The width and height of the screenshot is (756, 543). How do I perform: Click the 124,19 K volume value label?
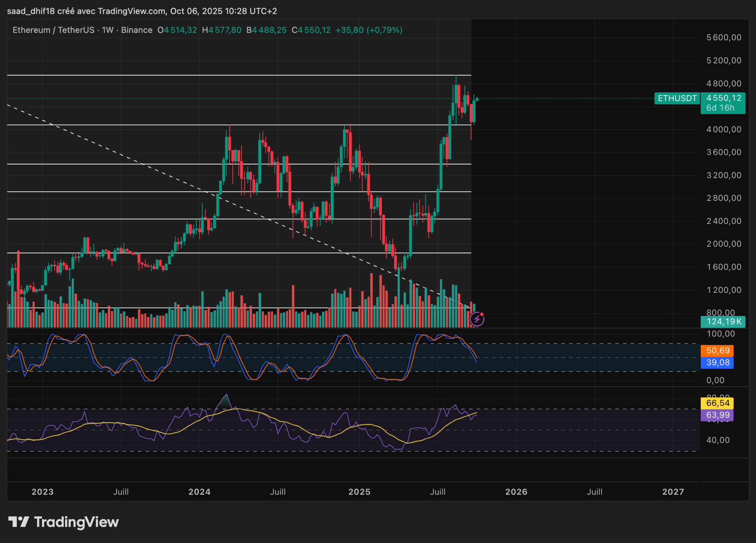coord(723,322)
